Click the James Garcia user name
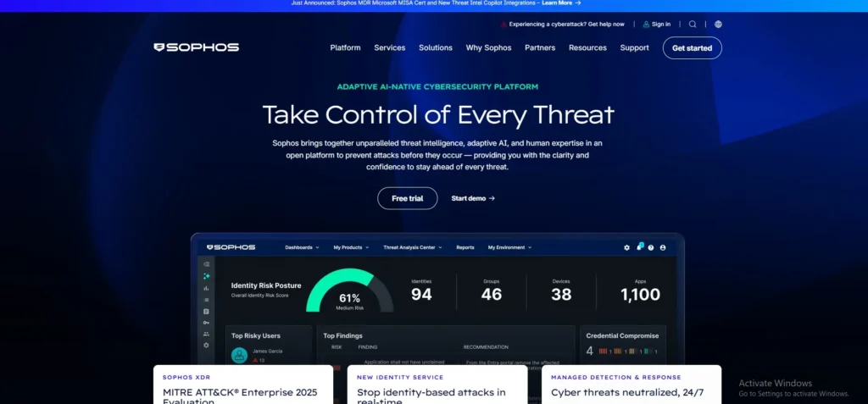This screenshot has width=868, height=404. (267, 351)
